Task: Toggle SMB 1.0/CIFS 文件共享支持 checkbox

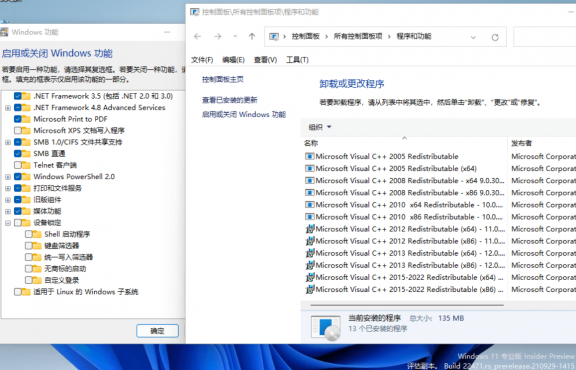Action: 18,142
